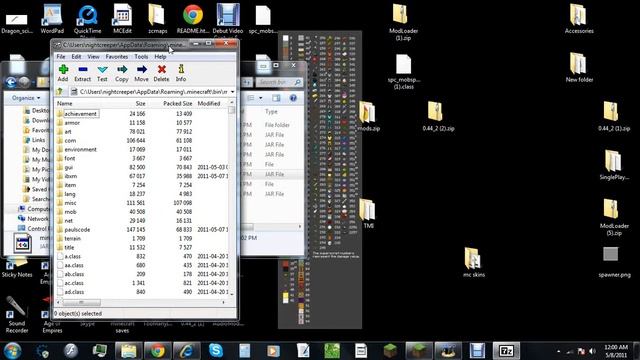Open the Sound Recorder desktop shortcut
Screen dimensions: 640x360
(17, 314)
